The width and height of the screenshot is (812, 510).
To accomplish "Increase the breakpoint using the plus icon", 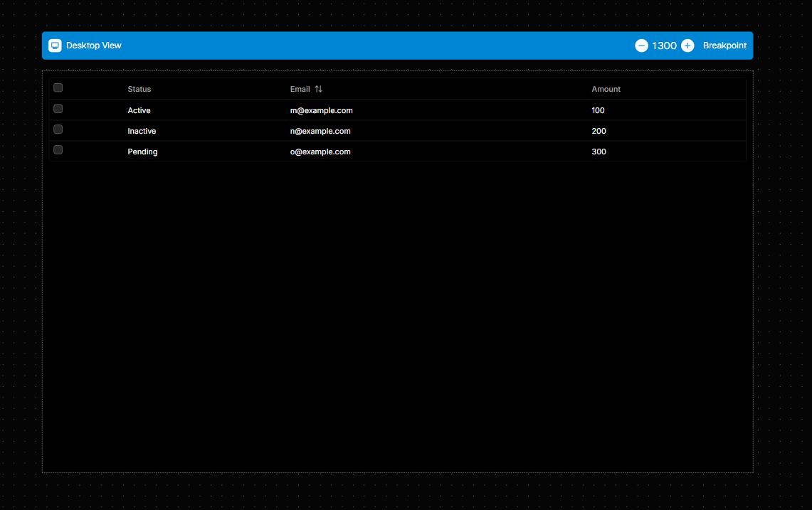I will coord(687,45).
